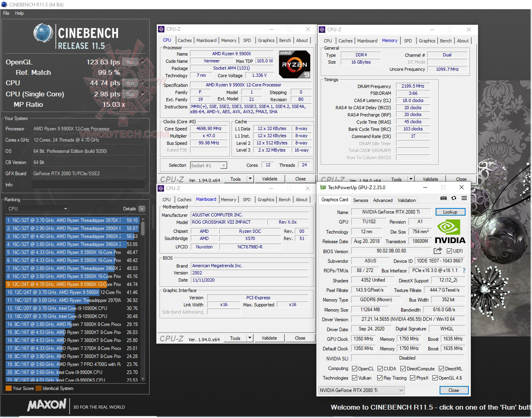Click the BIOS share/export icon in GPU-Z

[438, 251]
